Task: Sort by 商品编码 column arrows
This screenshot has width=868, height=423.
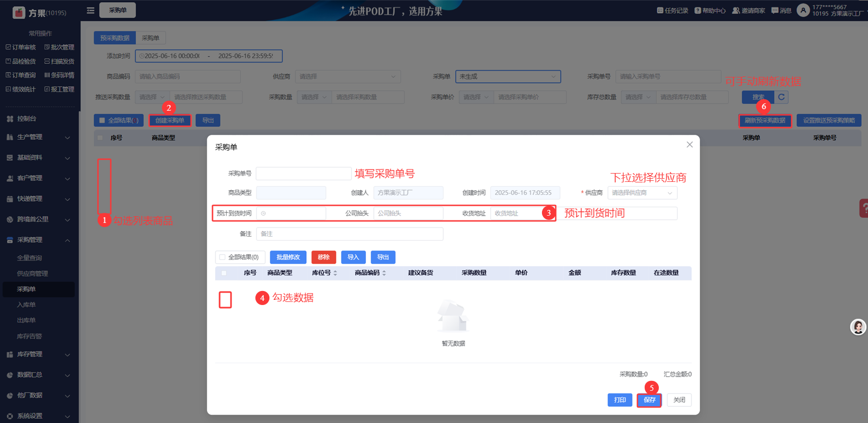Action: 384,273
